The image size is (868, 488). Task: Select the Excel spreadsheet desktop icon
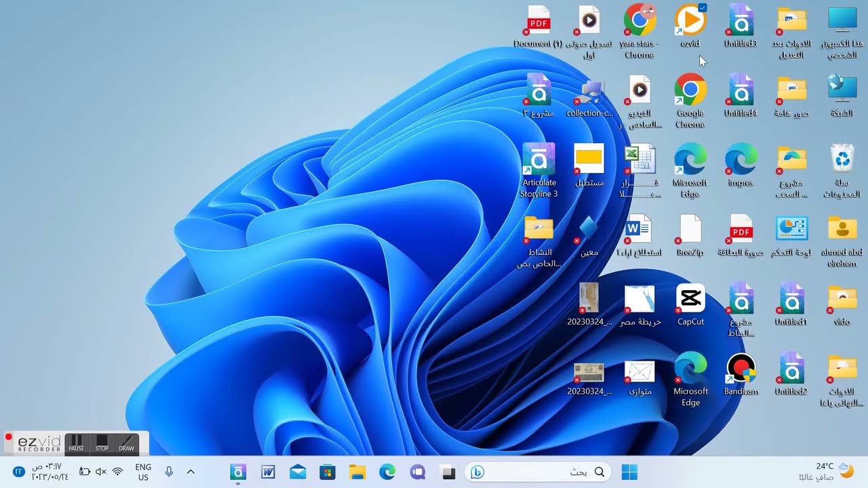[x=639, y=171]
